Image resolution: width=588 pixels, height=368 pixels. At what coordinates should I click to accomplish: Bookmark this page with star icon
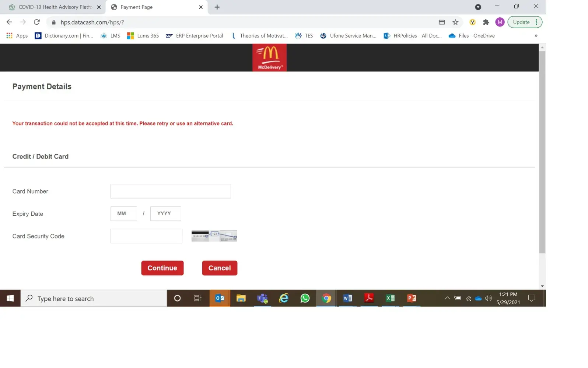tap(455, 22)
